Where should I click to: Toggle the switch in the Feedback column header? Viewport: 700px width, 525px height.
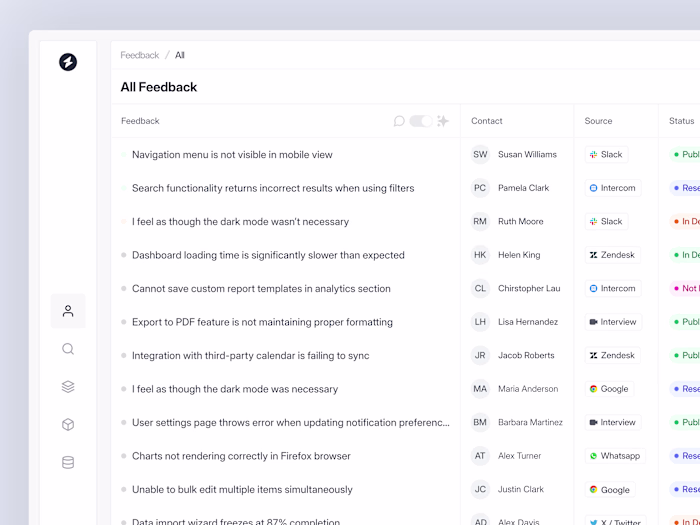point(421,121)
